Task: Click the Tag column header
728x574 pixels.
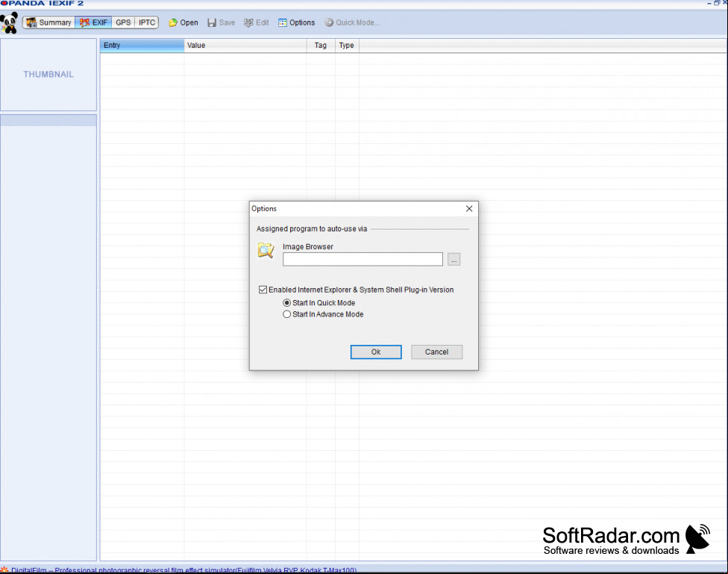Action: click(x=321, y=45)
